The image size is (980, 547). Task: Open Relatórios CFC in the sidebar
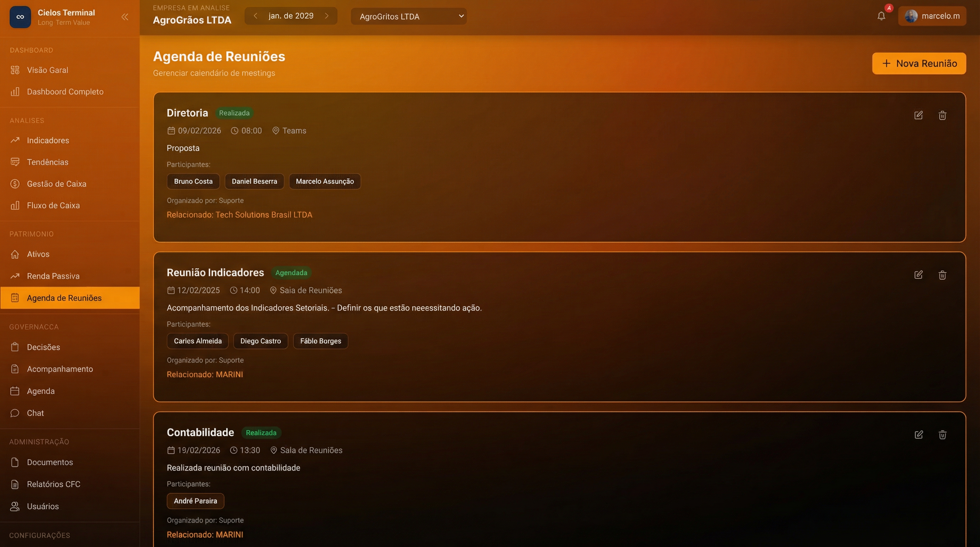(53, 484)
